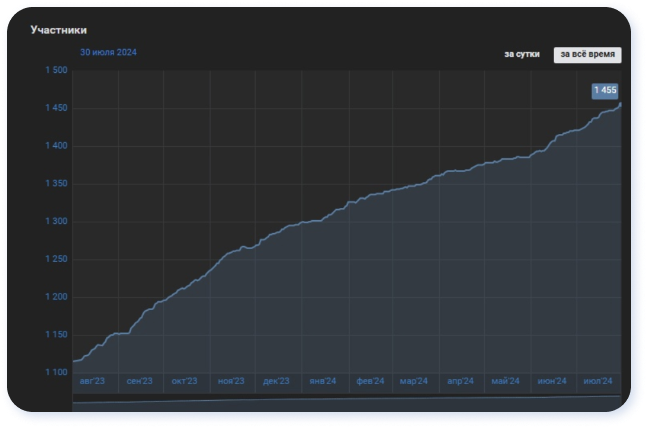Click the авг'23 month label
The height and width of the screenshot is (427, 646).
92,381
